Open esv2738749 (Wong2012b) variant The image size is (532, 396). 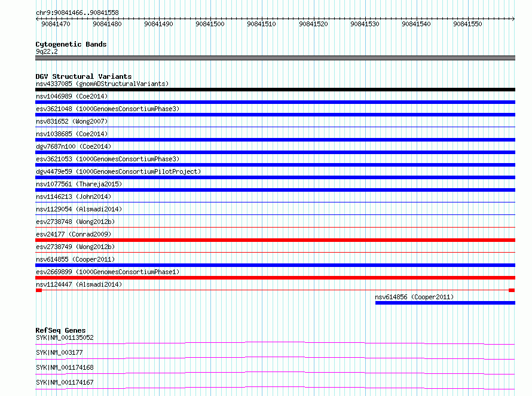point(75,247)
